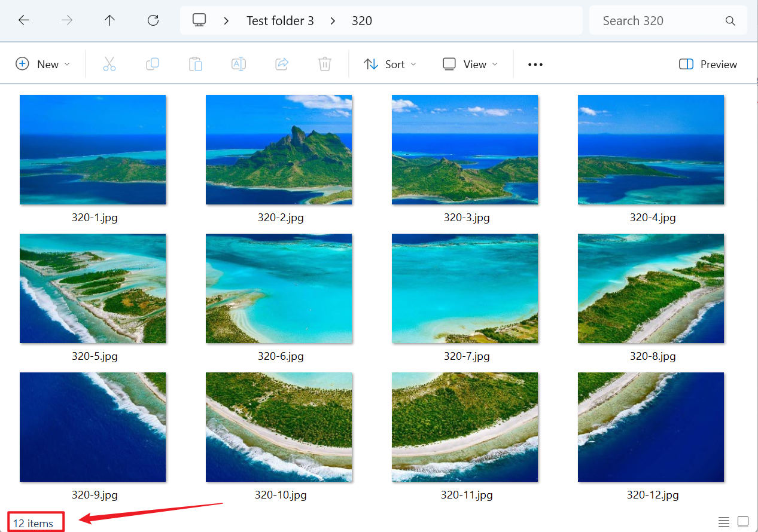Switch to details list view

[x=724, y=522]
